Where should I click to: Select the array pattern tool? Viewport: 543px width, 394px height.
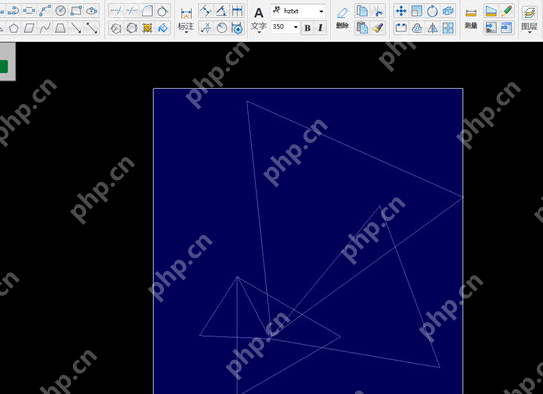448,28
